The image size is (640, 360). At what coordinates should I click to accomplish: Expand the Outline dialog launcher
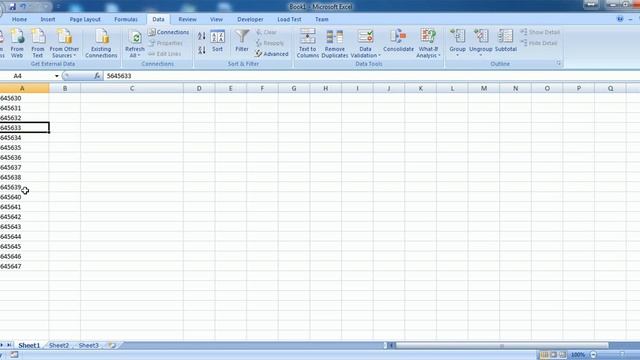(x=558, y=63)
